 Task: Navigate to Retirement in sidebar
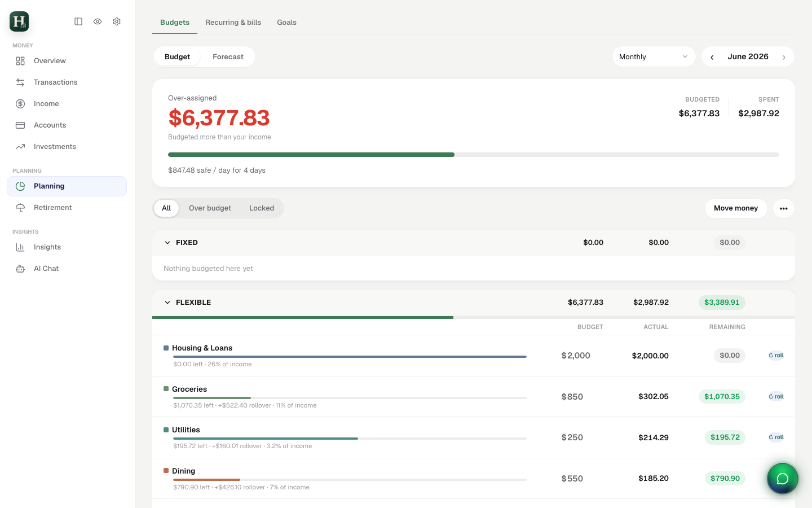pos(67,208)
